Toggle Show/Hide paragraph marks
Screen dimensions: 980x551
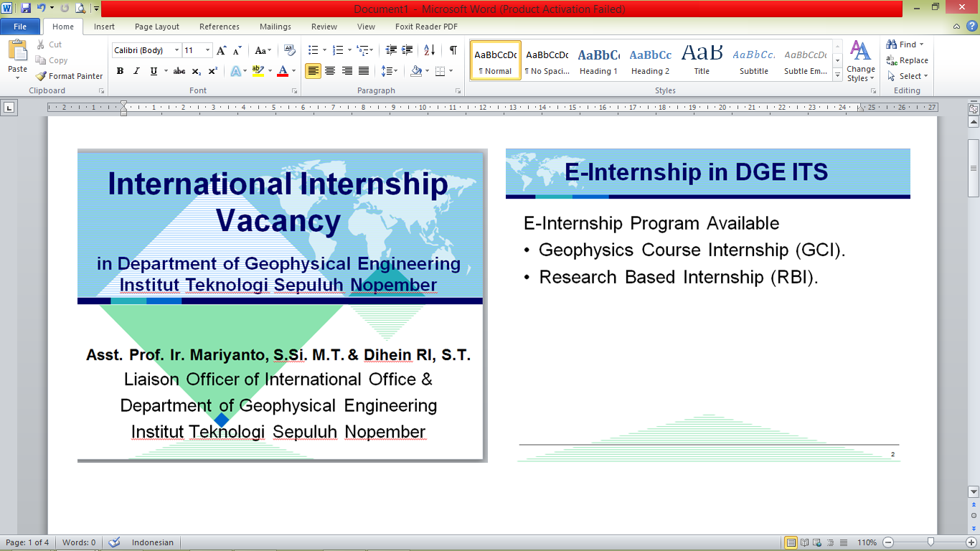click(x=453, y=50)
